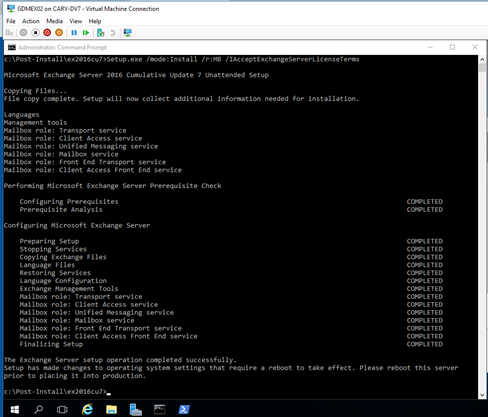
Task: Click the red Shut Down icon
Action: [x=47, y=33]
